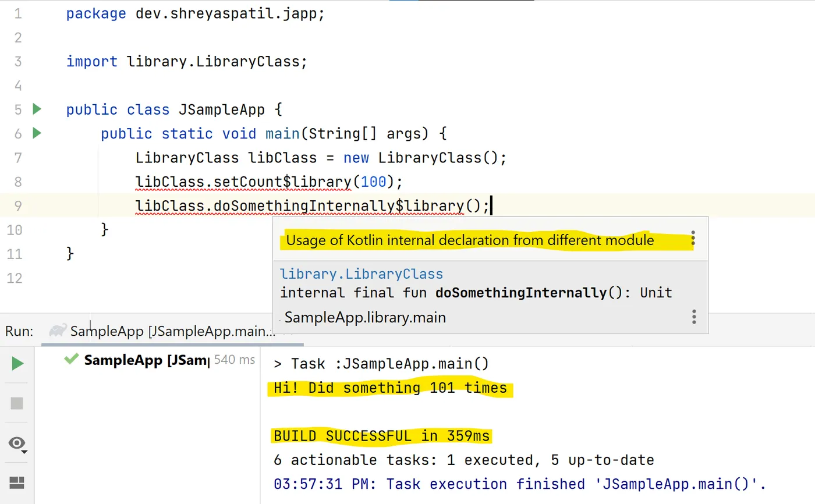Open three-dot menu beside SampleApp.library.main
This screenshot has width=815, height=504.
pyautogui.click(x=694, y=317)
